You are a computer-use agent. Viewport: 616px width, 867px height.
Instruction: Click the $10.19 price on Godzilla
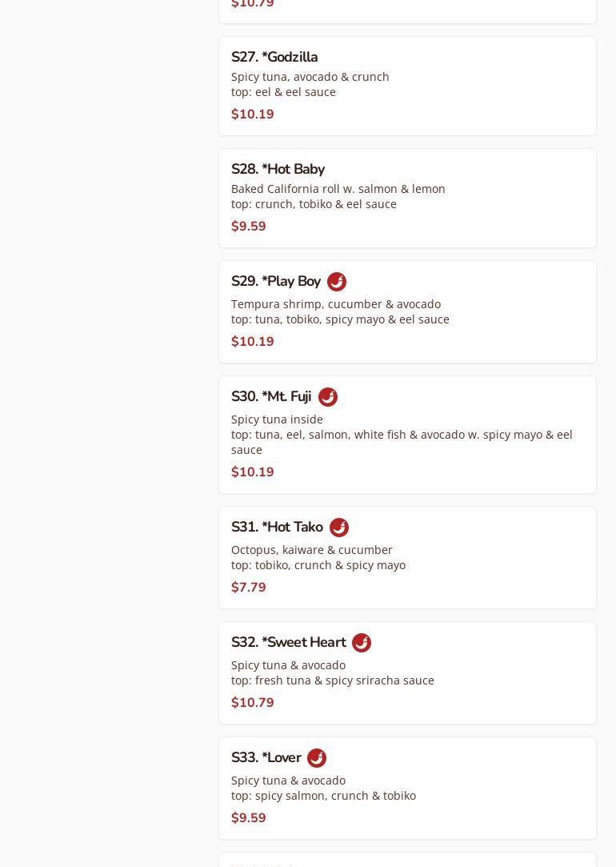(x=252, y=114)
